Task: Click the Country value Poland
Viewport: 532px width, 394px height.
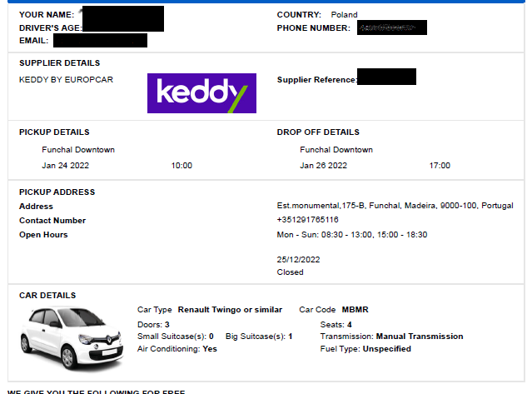Action: click(x=344, y=15)
